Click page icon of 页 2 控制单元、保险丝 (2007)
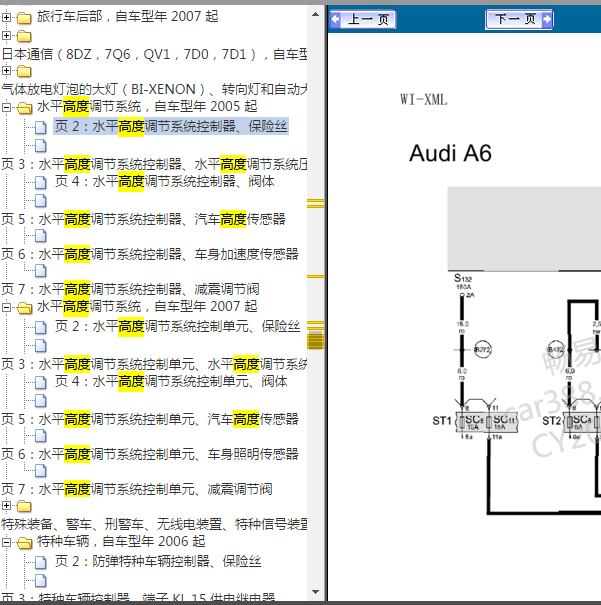This screenshot has width=601, height=605. point(41,327)
